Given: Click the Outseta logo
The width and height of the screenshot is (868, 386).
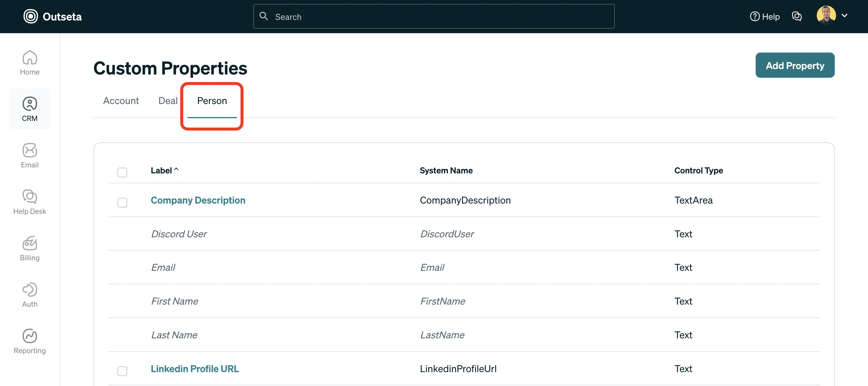Looking at the screenshot, I should pyautogui.click(x=52, y=16).
